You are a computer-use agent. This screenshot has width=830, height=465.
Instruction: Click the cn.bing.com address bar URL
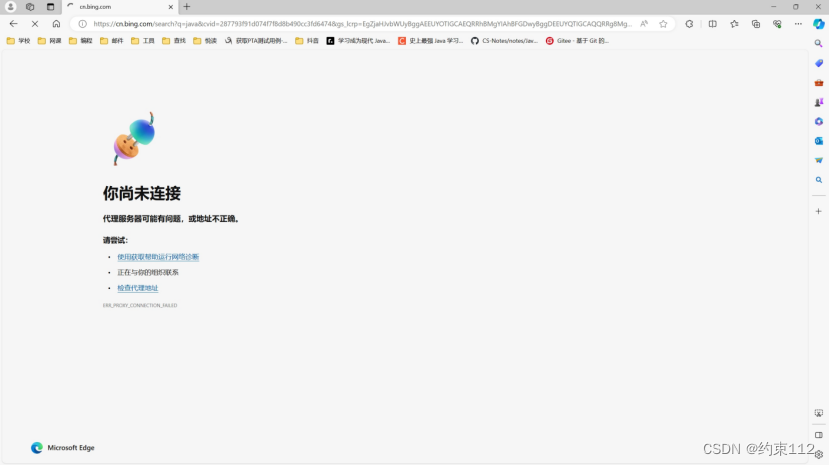tap(363, 24)
